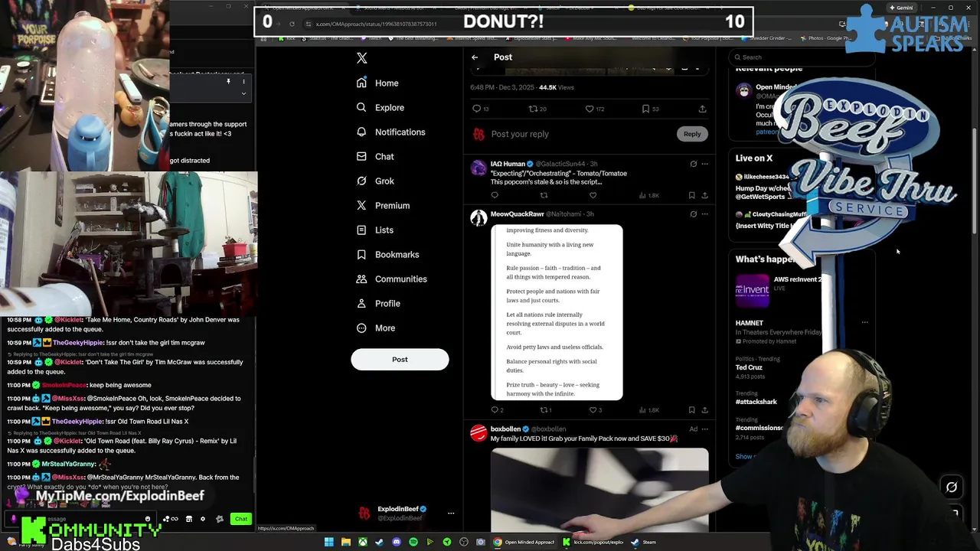Open more options on boxbollen ad
Viewport: 980px width, 551px height.
click(705, 429)
